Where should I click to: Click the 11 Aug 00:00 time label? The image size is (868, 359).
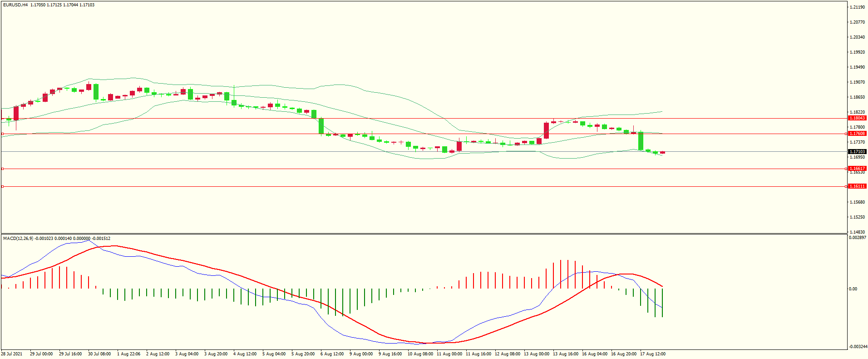coord(449,354)
